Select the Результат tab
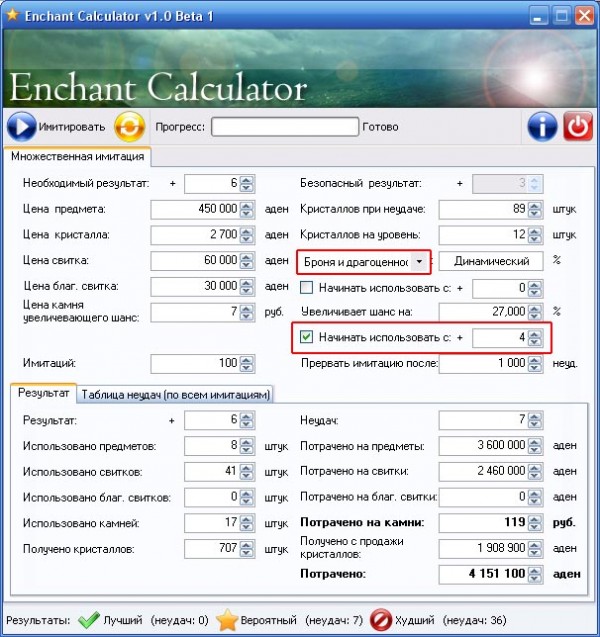The image size is (600, 637). tap(43, 393)
